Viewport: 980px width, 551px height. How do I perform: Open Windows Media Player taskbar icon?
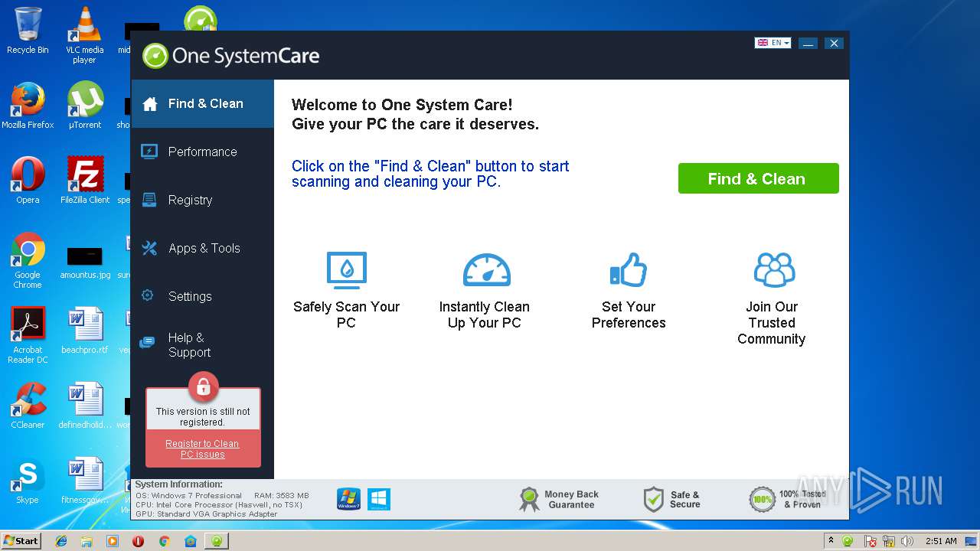coord(113,540)
